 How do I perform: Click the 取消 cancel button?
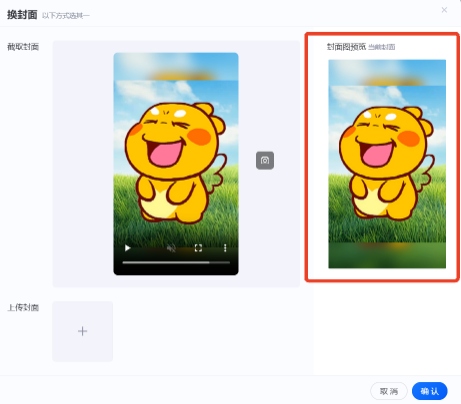pyautogui.click(x=389, y=391)
